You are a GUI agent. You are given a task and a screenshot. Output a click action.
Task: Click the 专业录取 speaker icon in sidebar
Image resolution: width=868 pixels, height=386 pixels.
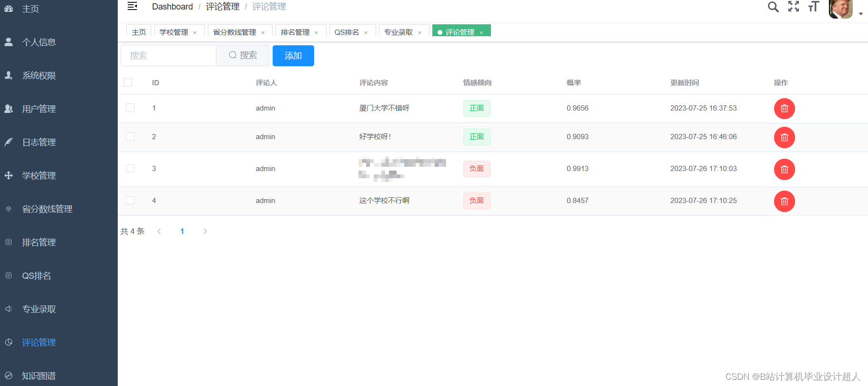coord(9,309)
